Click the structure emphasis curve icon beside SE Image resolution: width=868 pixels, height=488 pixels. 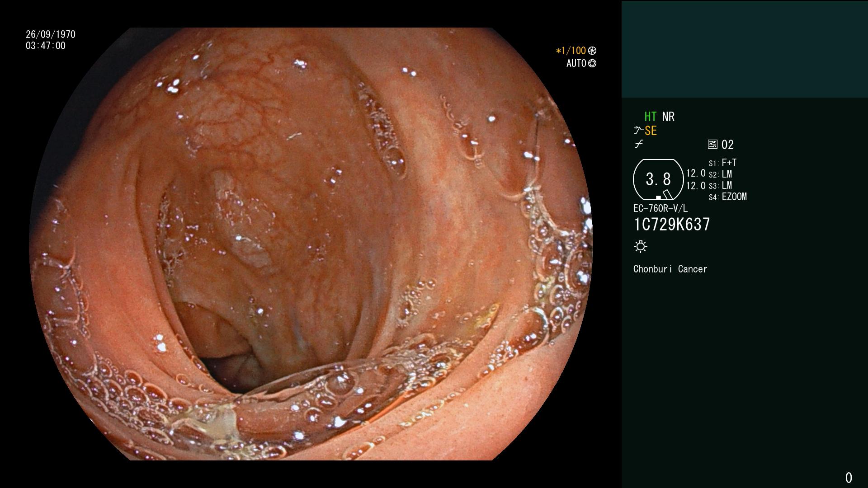click(x=638, y=131)
